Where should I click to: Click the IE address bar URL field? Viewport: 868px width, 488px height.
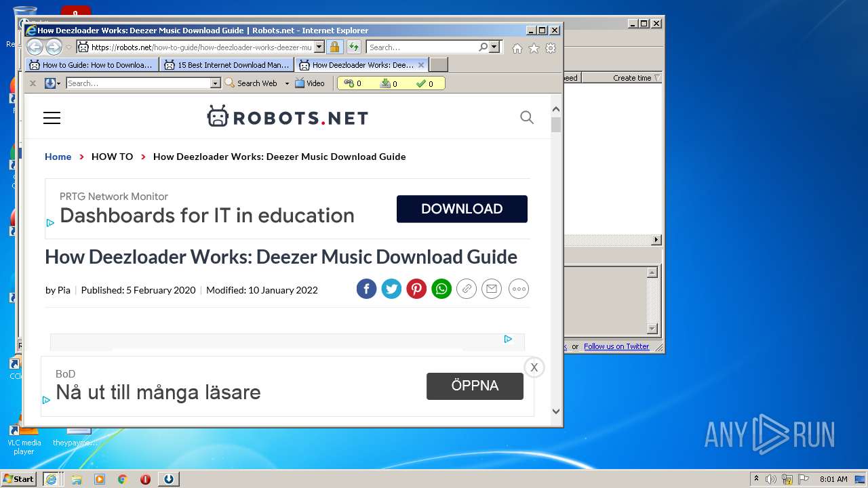point(201,47)
